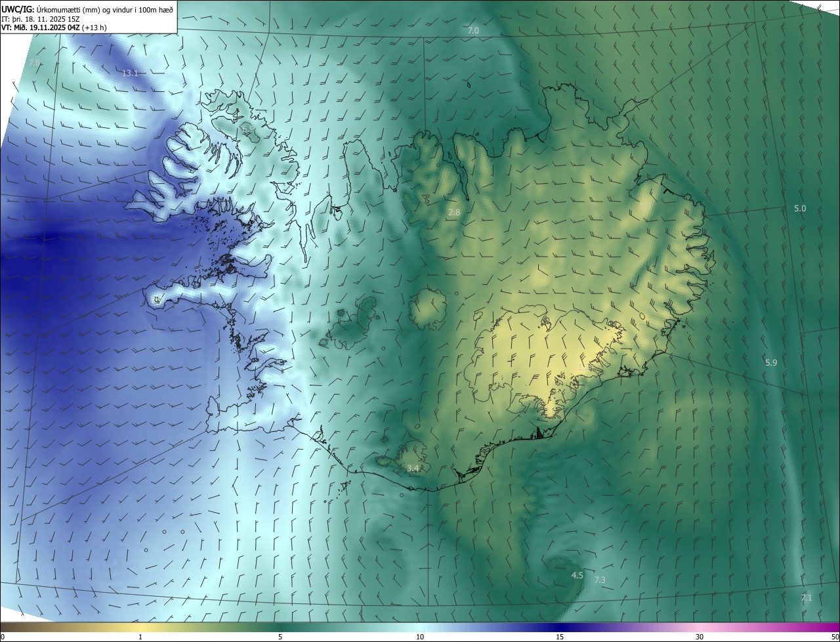Click the 5.9 value label
Image resolution: width=840 pixels, height=642 pixels.
point(771,362)
